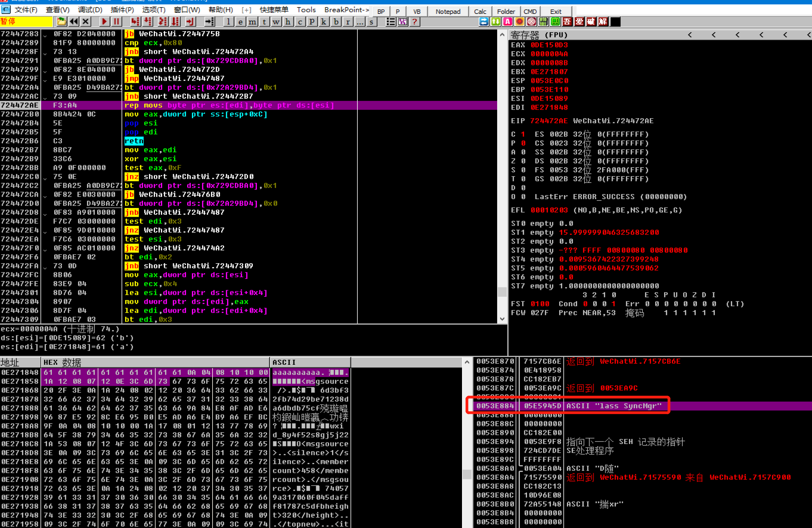
Task: Open the 文件(F) menu
Action: pyautogui.click(x=26, y=10)
